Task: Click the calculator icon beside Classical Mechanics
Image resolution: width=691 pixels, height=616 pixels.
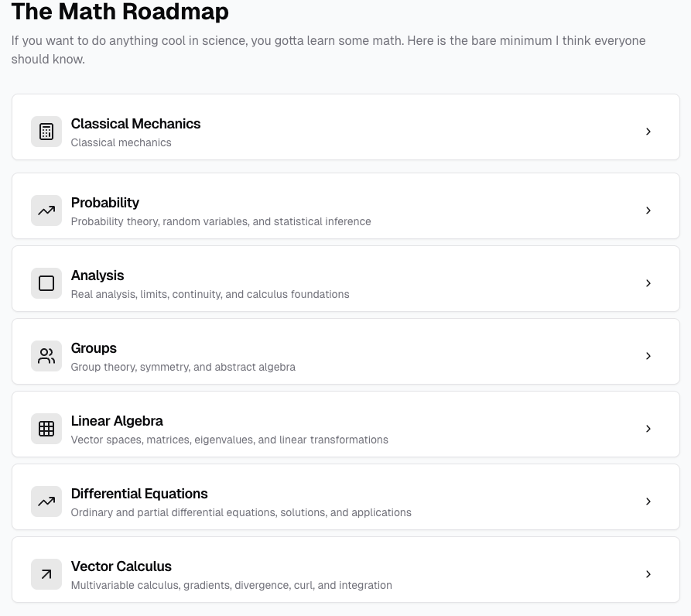Action: coord(46,132)
